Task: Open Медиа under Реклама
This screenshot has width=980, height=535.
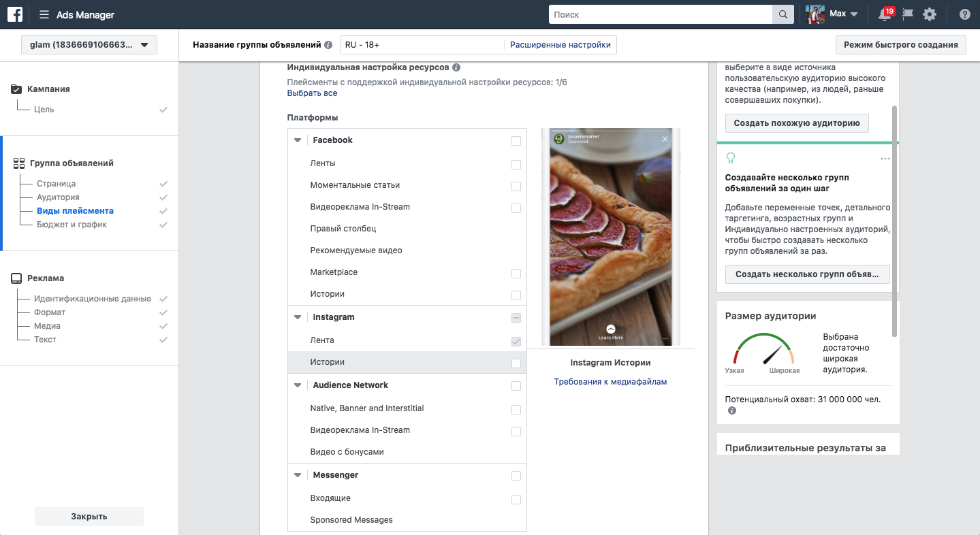Action: (x=47, y=326)
